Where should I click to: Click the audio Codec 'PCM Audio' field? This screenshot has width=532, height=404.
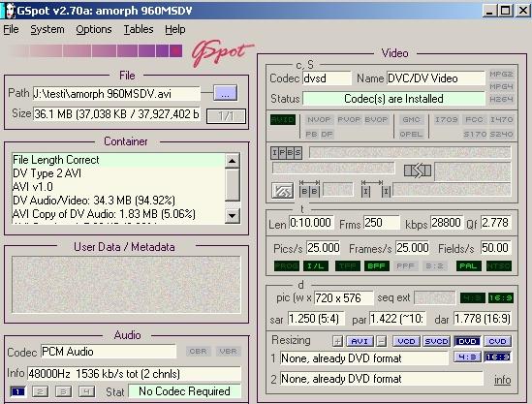click(x=109, y=352)
